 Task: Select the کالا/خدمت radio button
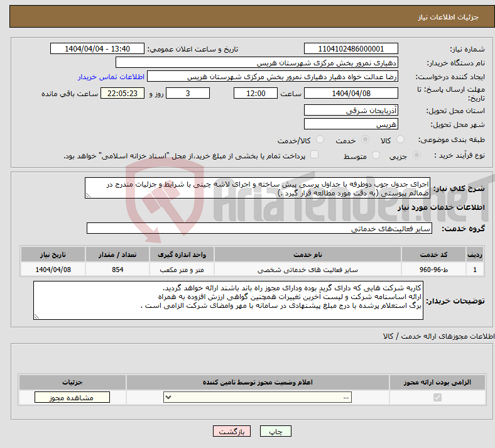click(320, 139)
